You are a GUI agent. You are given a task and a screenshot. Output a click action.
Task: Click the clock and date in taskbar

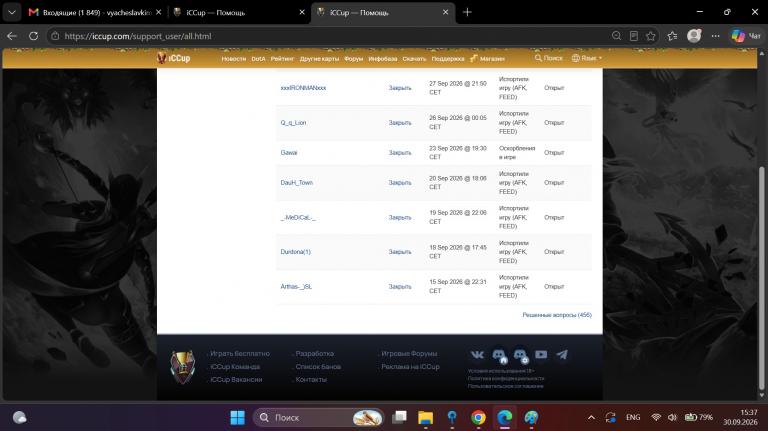740,417
